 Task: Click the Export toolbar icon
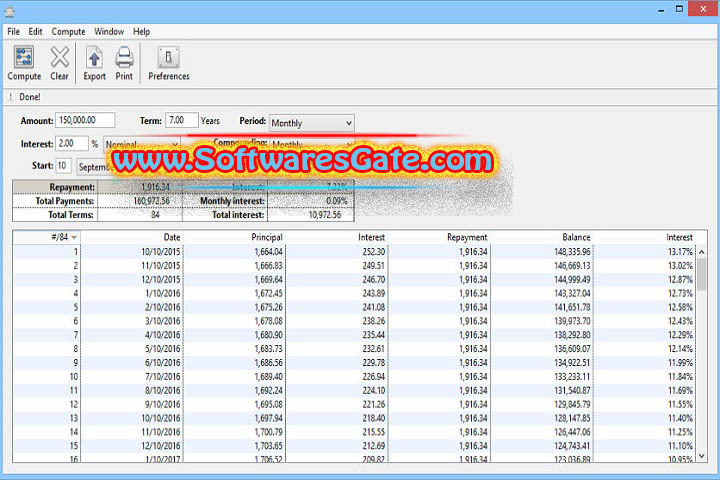tap(94, 63)
